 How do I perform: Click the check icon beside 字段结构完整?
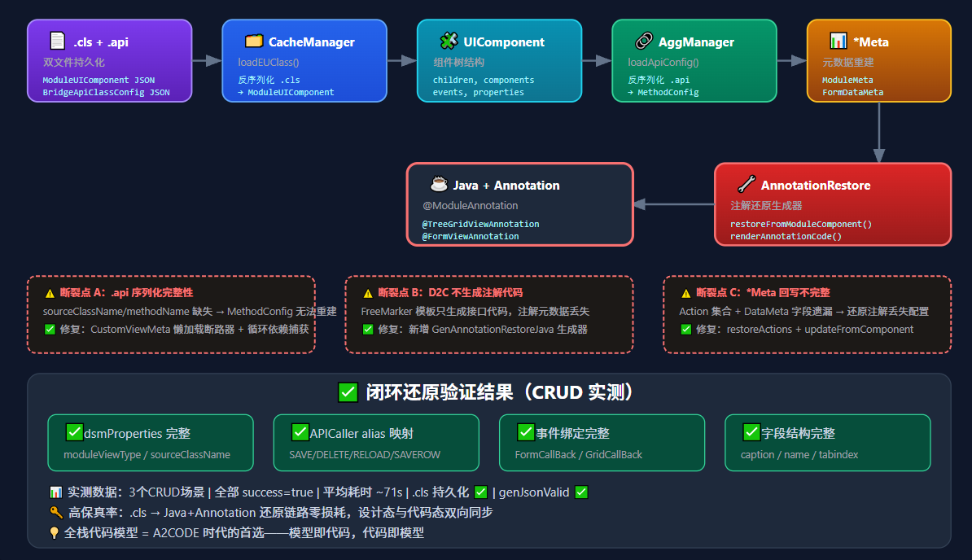click(751, 431)
